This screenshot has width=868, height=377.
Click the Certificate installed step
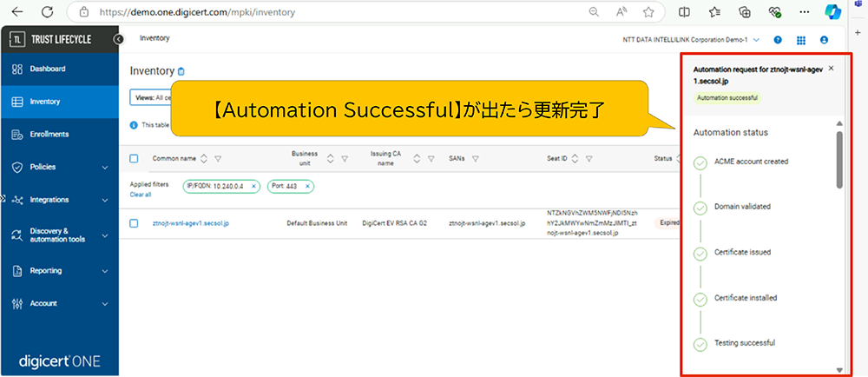[x=746, y=298]
